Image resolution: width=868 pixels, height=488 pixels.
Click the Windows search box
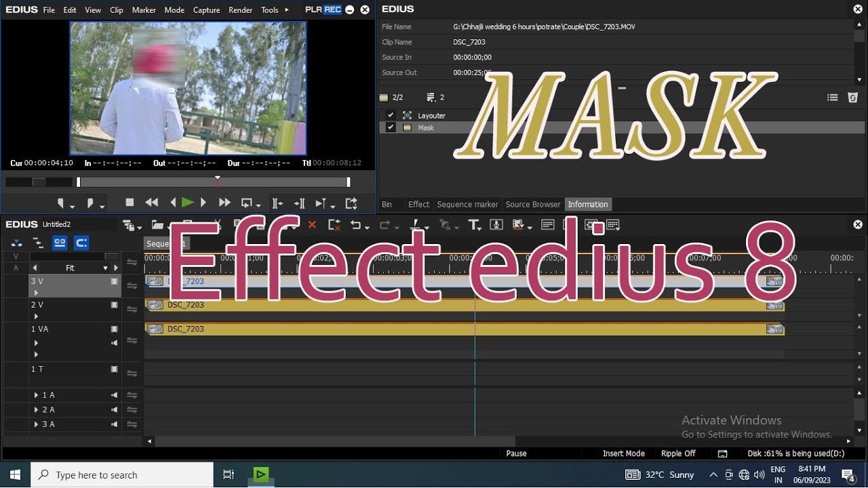point(122,475)
